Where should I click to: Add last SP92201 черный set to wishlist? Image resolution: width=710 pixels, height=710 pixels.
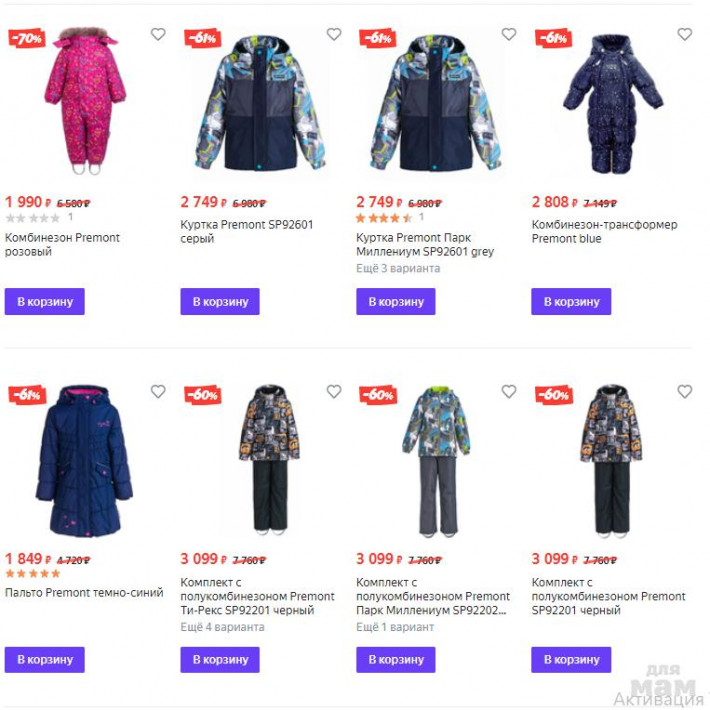click(x=685, y=391)
